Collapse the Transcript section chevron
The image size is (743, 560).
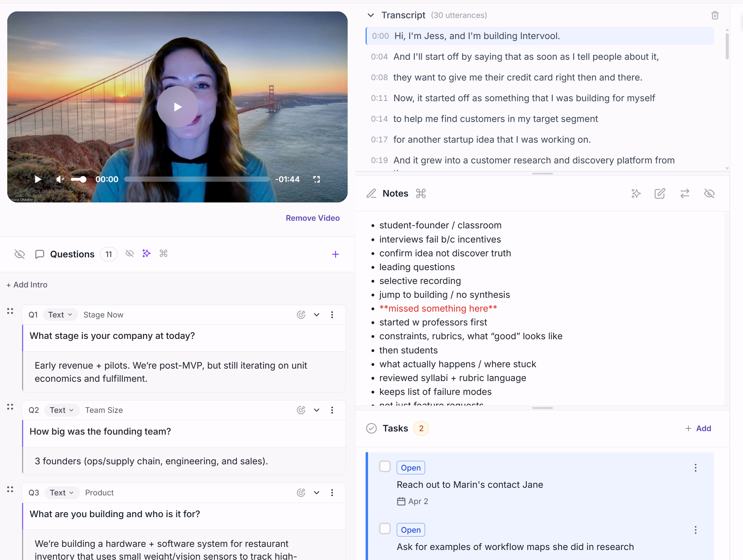pyautogui.click(x=371, y=15)
